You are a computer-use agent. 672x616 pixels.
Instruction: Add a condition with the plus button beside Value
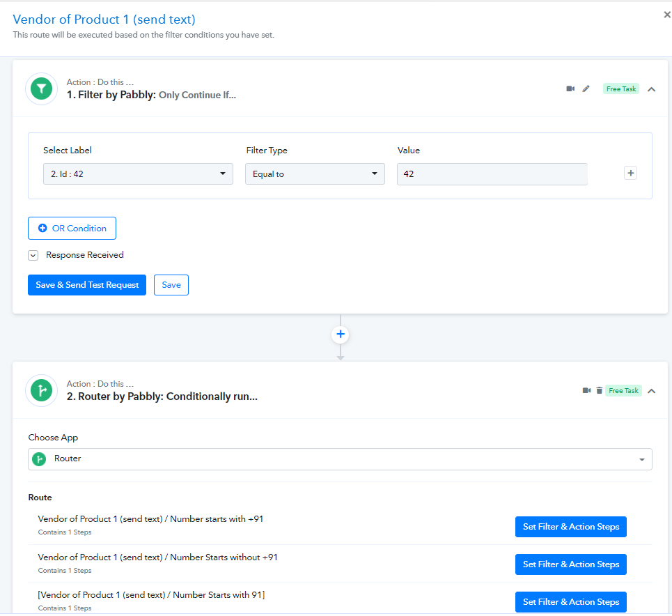[630, 174]
